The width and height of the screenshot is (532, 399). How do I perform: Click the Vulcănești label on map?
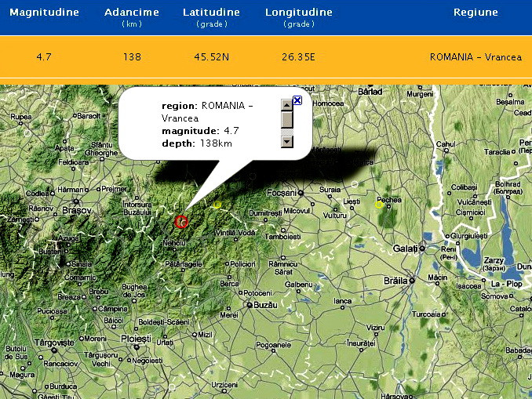point(474,202)
